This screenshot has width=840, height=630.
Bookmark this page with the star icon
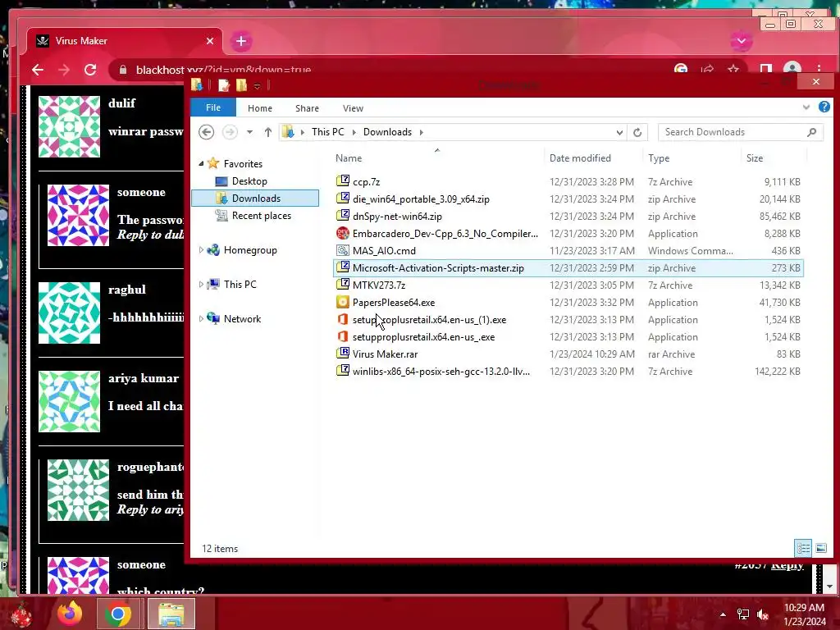tap(733, 69)
